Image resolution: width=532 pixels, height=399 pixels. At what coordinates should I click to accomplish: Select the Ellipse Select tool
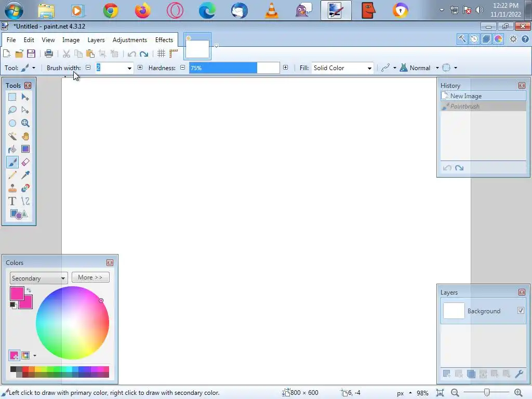pyautogui.click(x=12, y=123)
